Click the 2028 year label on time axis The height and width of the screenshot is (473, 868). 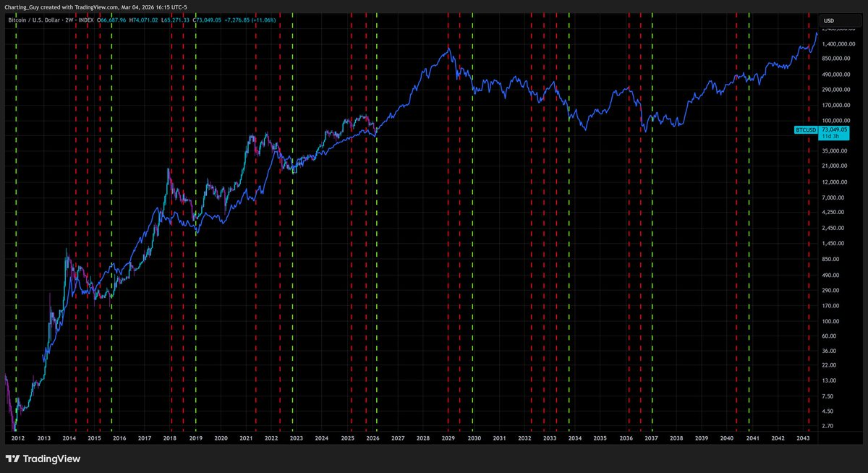423,438
